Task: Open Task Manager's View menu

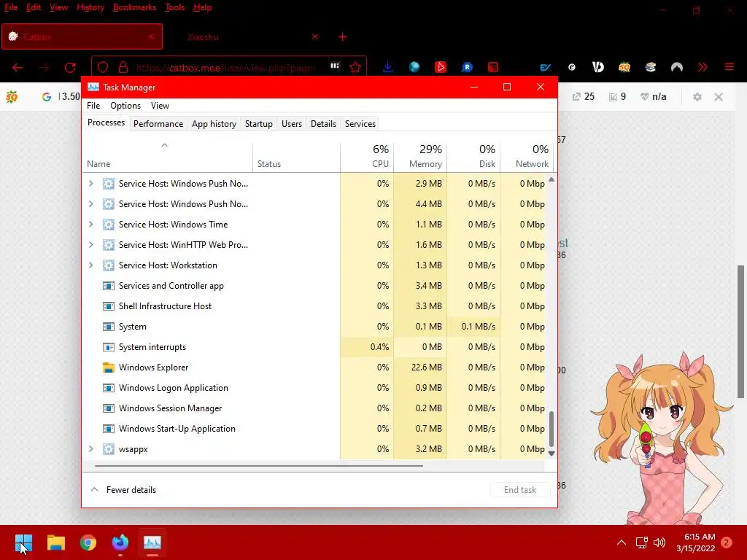Action: tap(160, 106)
